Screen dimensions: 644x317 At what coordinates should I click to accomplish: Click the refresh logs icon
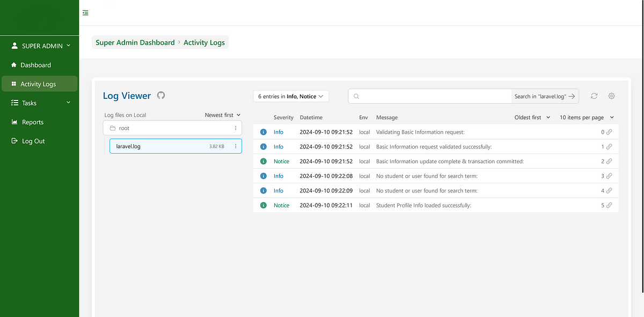tap(594, 96)
